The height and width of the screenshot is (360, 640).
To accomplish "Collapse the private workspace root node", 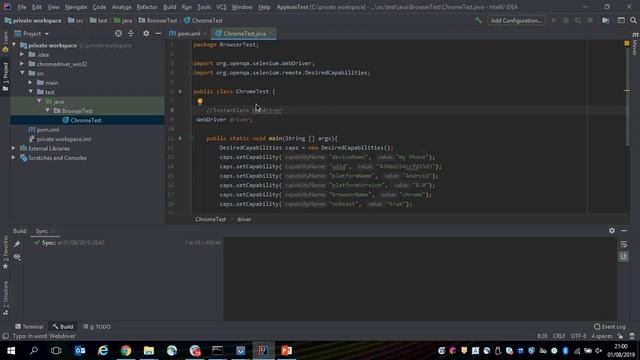I will click(x=14, y=45).
